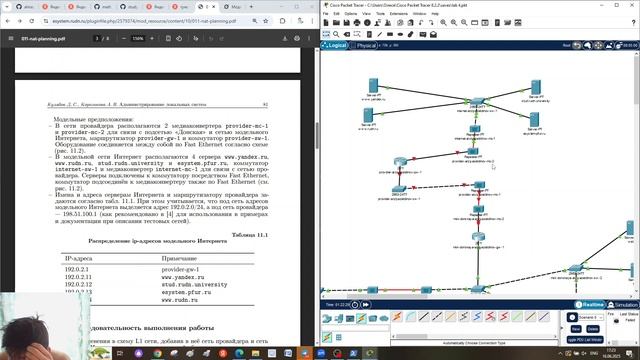Click the PDF viewer vertical scrollbar thumb
640x360 pixels.
pyautogui.click(x=317, y=135)
